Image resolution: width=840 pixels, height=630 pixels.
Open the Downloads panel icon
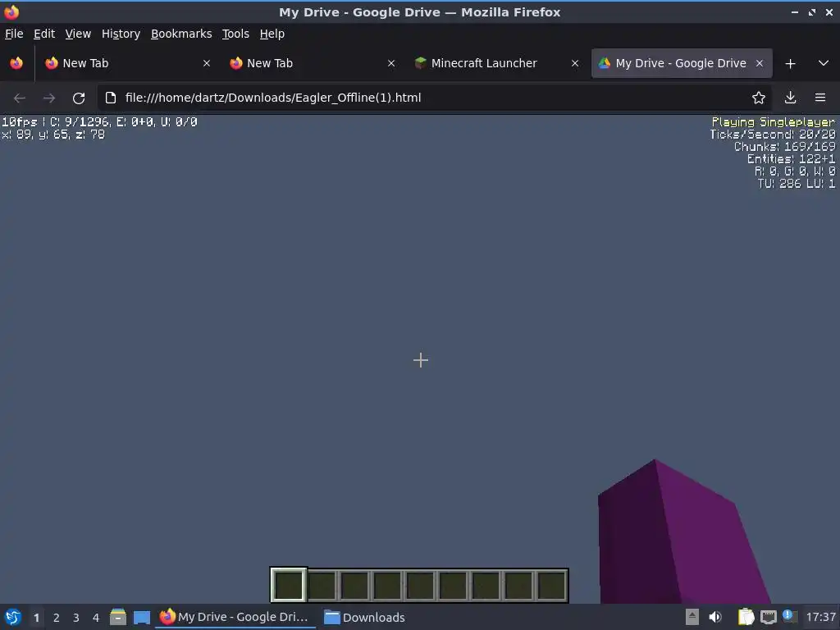pyautogui.click(x=790, y=98)
